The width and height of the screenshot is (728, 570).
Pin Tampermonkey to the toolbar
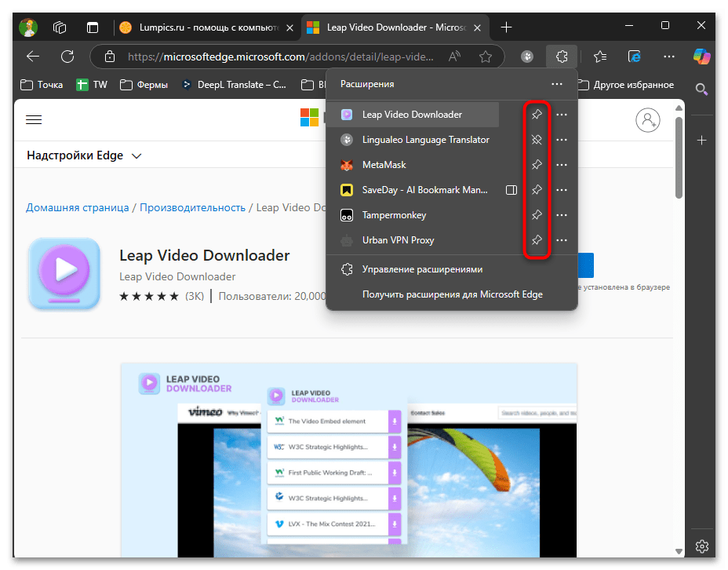[537, 214]
